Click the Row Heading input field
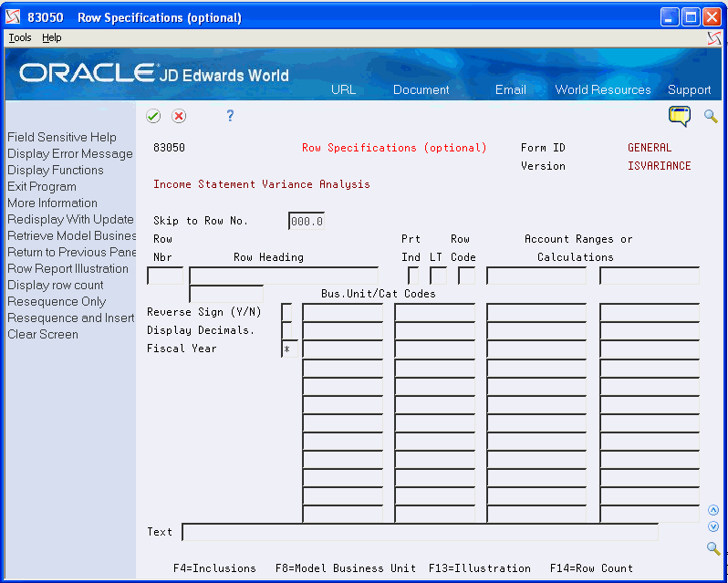The width and height of the screenshot is (728, 583). [284, 276]
